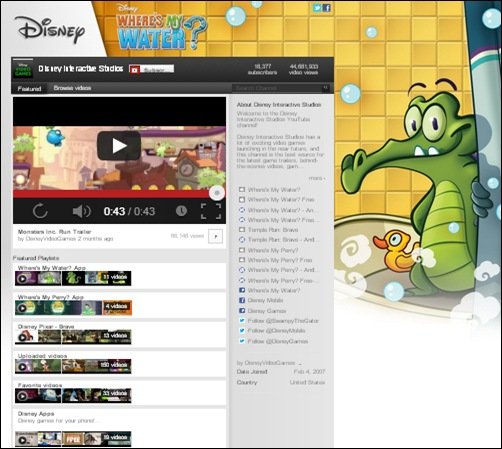Expand the by DisneyVideoGames dropdown arrow
Screen dimensions: 502x449
click(300, 363)
